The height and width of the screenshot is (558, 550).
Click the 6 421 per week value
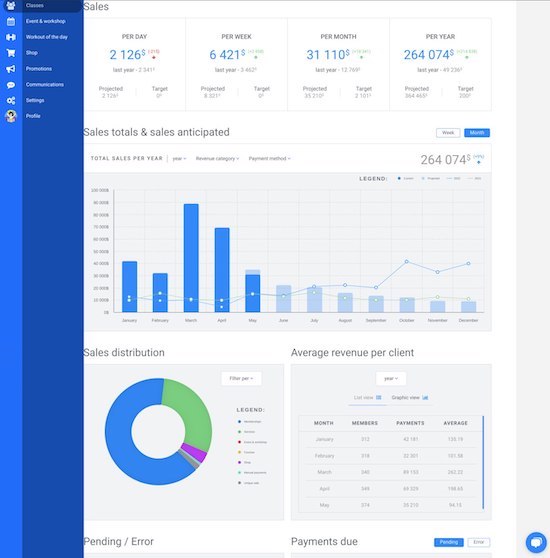click(227, 55)
